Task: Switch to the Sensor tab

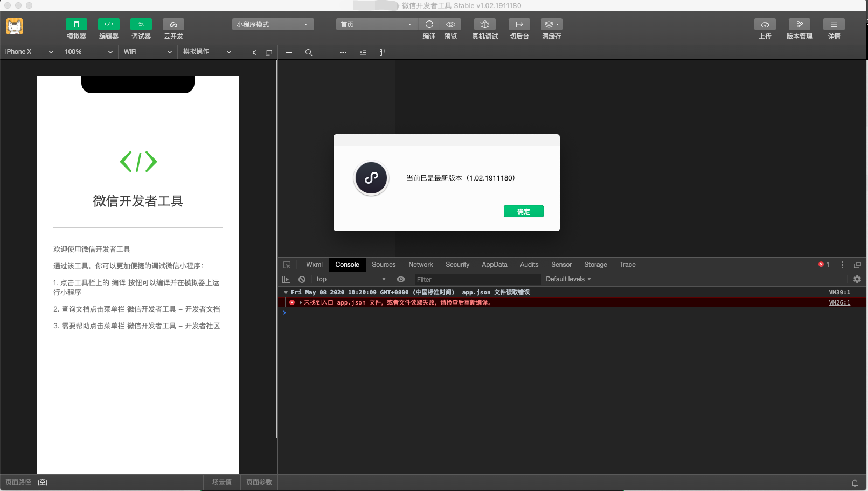Action: click(x=561, y=265)
